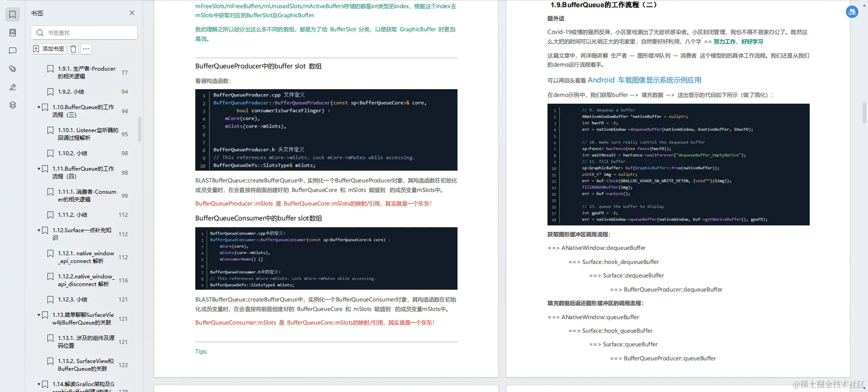Click bookmark icon beside 1.13.1. 涉及的组件及源码位置
This screenshot has width=868, height=392.
pos(51,338)
